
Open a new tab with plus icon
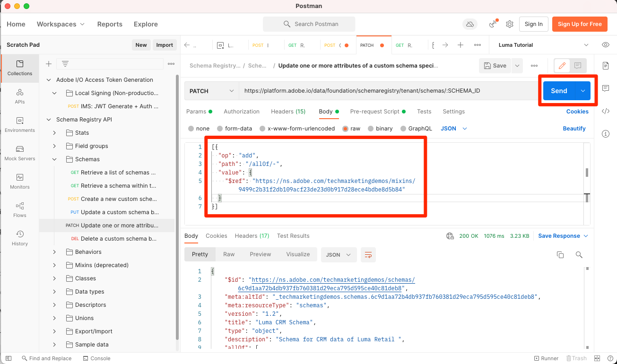(461, 45)
